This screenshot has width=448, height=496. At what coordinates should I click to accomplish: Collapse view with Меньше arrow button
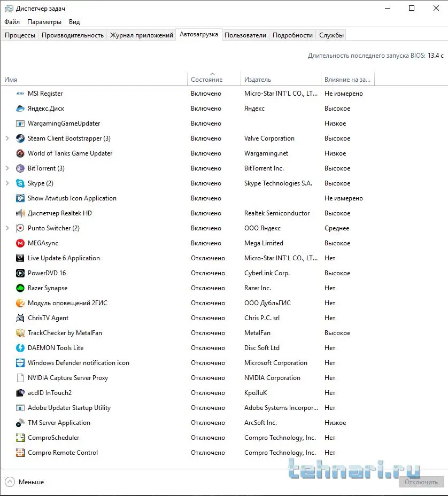click(10, 482)
